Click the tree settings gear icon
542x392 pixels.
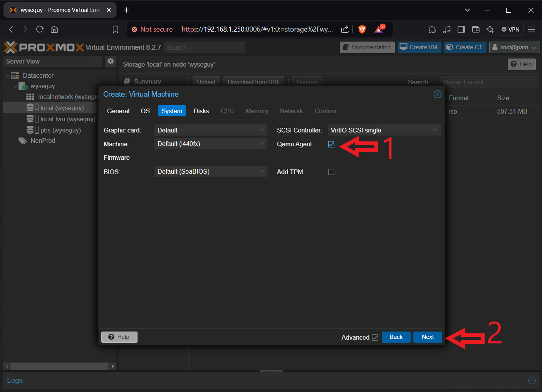coord(111,61)
